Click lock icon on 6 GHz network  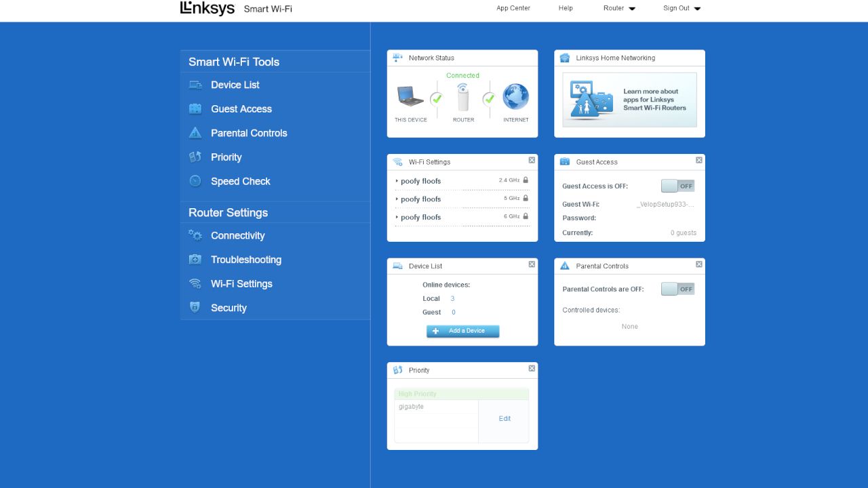coord(526,216)
